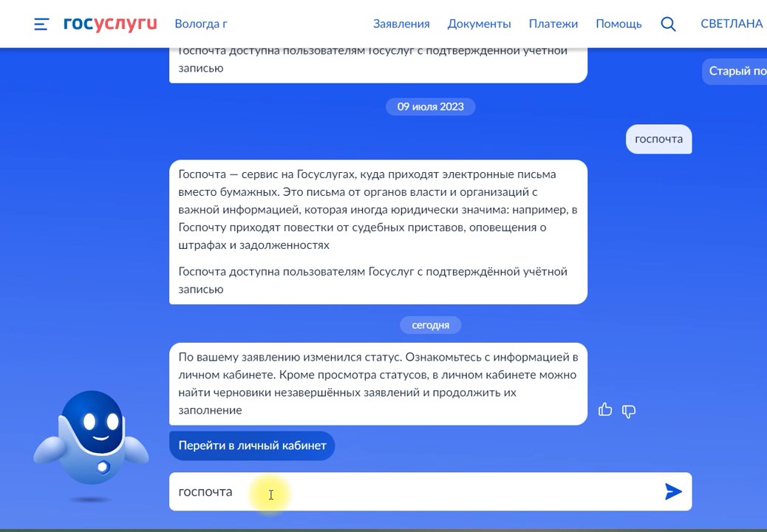The width and height of the screenshot is (767, 532).
Task: Open the СВЕТЛАНА profile menu
Action: (731, 24)
